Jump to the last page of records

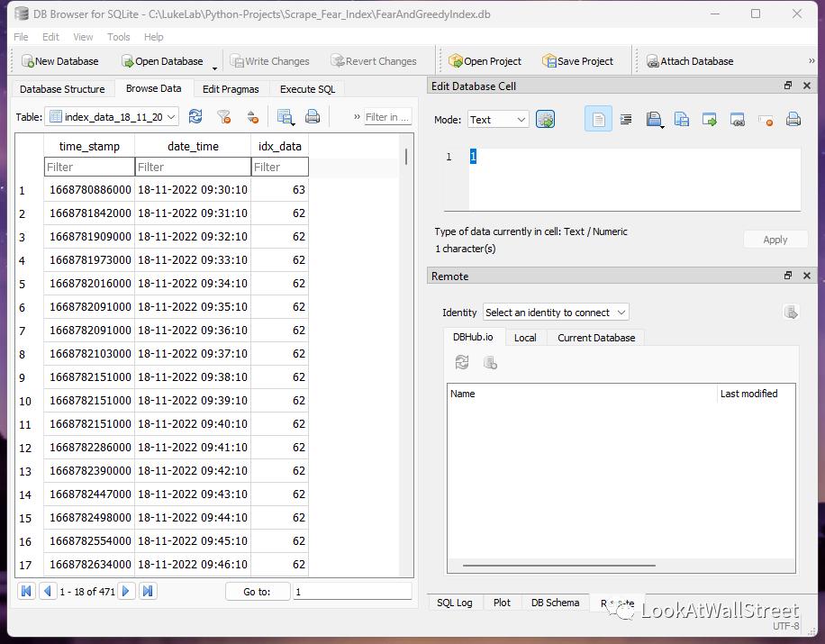(148, 592)
